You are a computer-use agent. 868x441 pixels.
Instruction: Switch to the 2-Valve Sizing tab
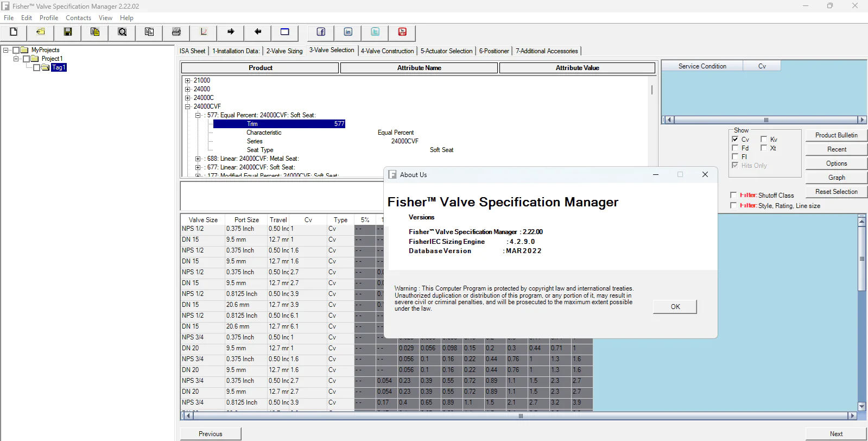click(284, 51)
